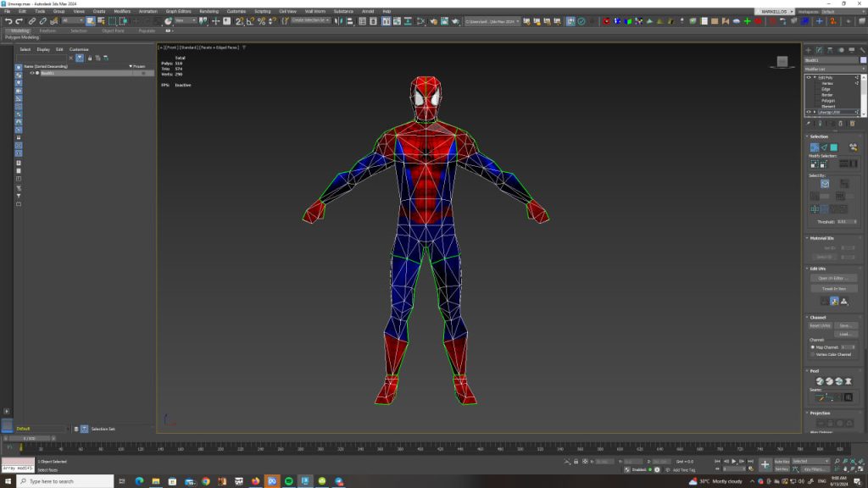Activate the Select Object tool

pos(90,21)
